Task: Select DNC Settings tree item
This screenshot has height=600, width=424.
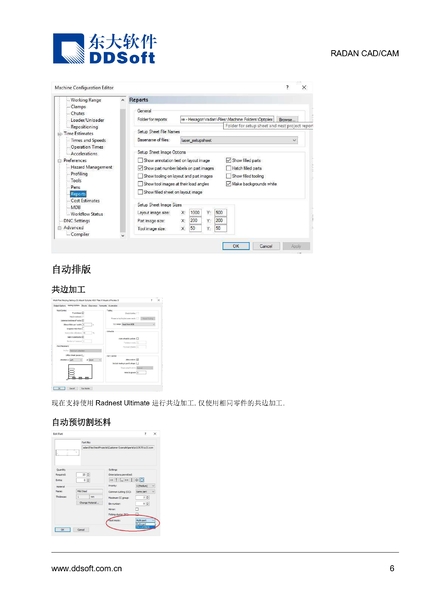Action: point(77,221)
